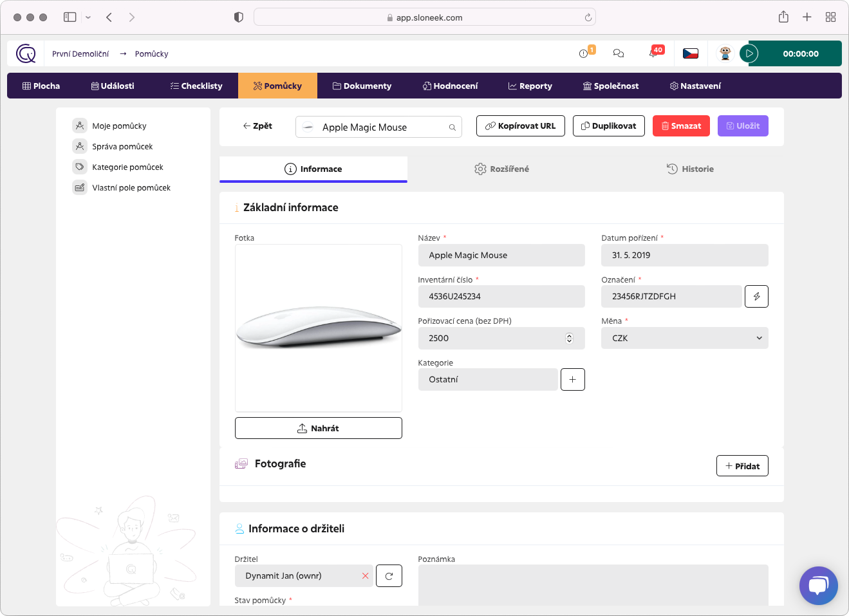Toggle the Safari sidebar icon
The width and height of the screenshot is (849, 616).
(70, 17)
